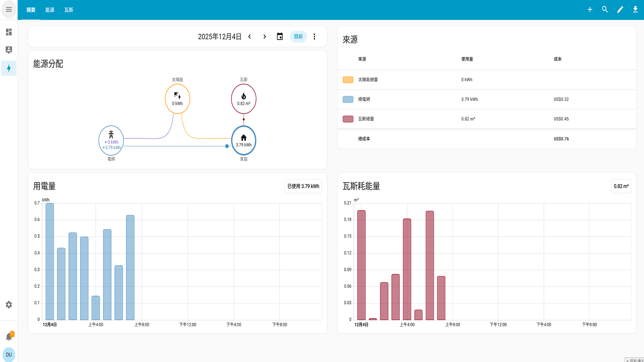This screenshot has height=362, width=644.
Task: Click the plus add icon in header
Action: point(590,10)
